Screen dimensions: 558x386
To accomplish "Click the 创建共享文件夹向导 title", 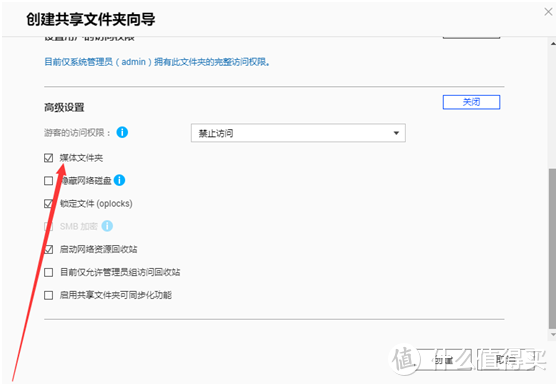I will tap(91, 19).
